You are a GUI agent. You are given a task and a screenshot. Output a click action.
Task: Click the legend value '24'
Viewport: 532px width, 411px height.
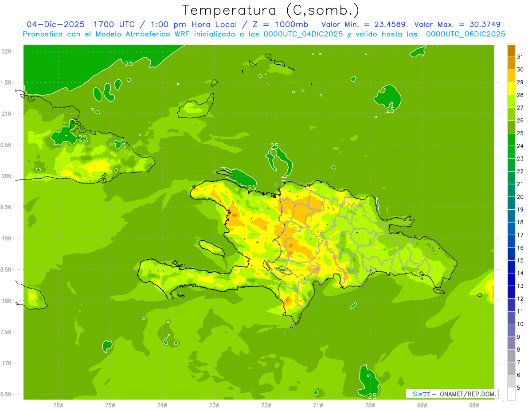click(x=520, y=146)
